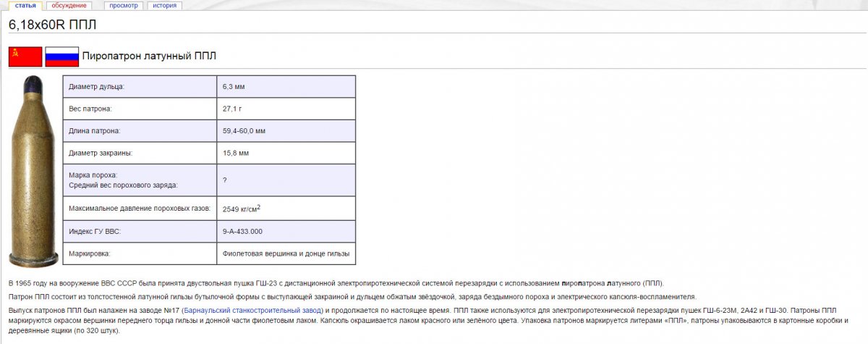Select the 2549 кг/см² pressure value
Viewport: 868px width, 344px height.
(242, 209)
